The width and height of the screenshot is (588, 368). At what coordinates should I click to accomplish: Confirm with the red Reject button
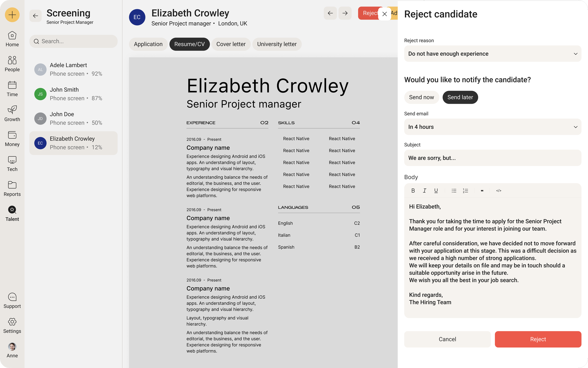pyautogui.click(x=538, y=339)
